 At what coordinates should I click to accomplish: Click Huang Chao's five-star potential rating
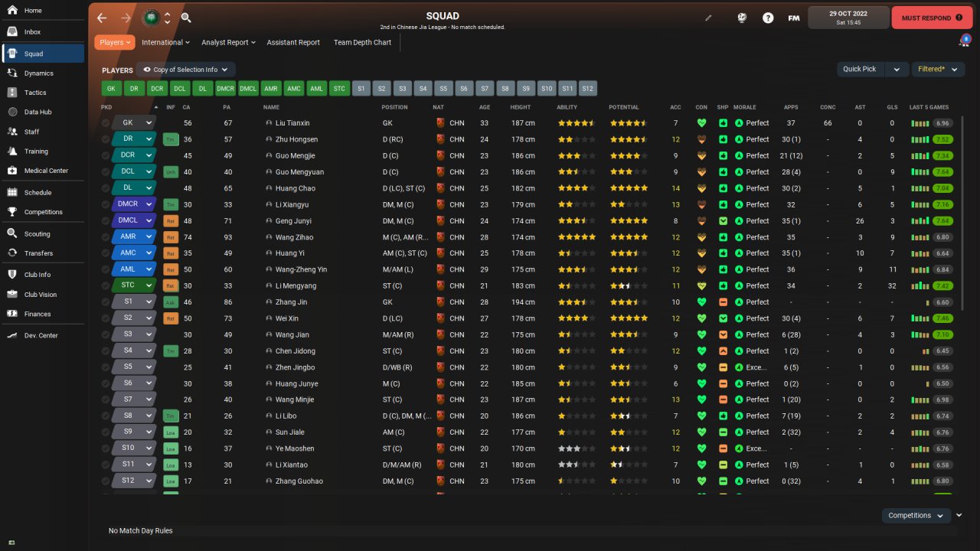629,188
